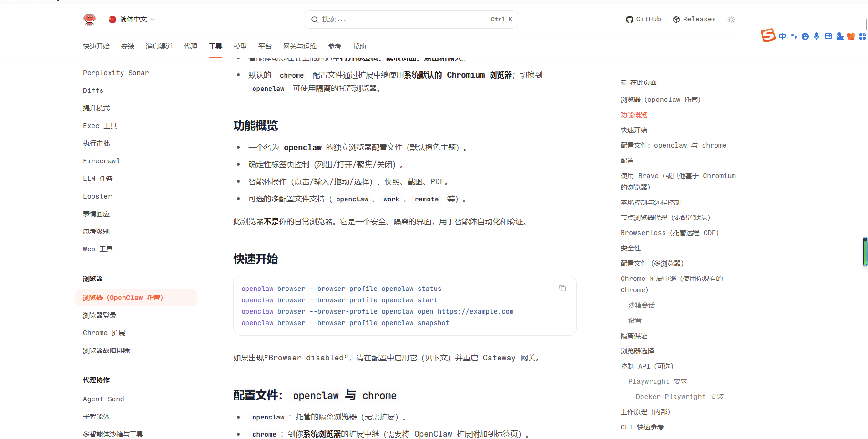The height and width of the screenshot is (439, 868).
Task: Open Agent Send sidebar page
Action: (x=103, y=399)
